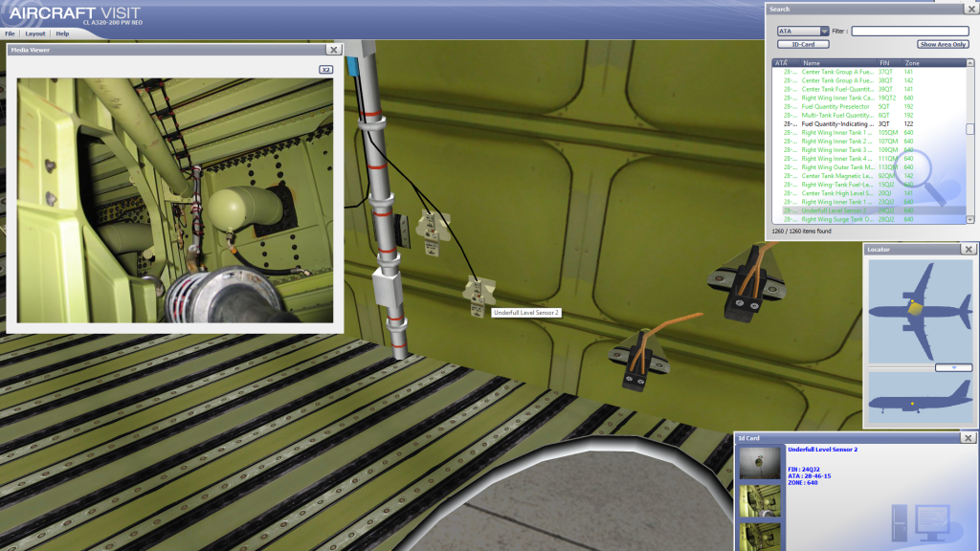This screenshot has height=551, width=980.
Task: Select the Underfull Level Sensor 2 list row
Action: point(869,210)
